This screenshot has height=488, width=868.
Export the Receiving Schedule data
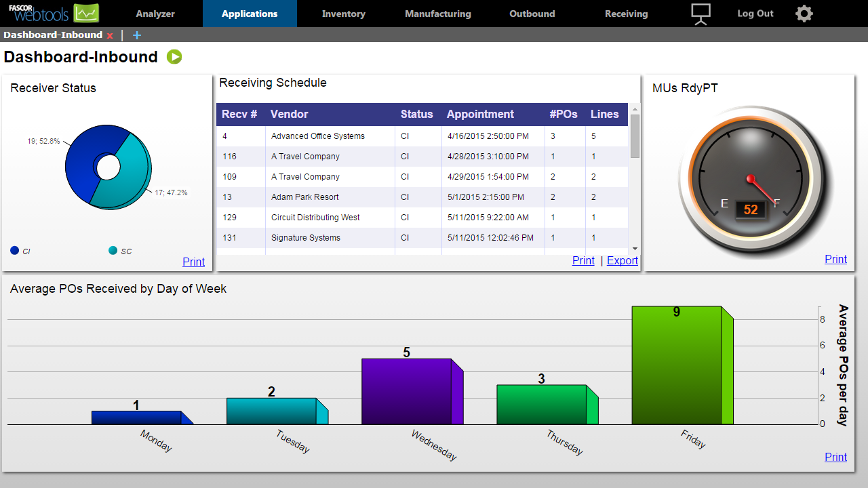622,260
